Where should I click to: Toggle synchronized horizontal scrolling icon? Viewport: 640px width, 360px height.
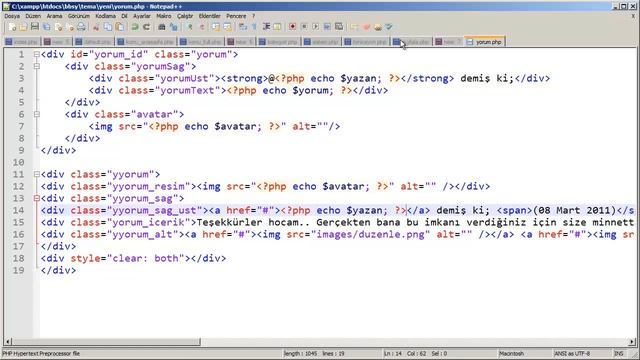point(228,27)
